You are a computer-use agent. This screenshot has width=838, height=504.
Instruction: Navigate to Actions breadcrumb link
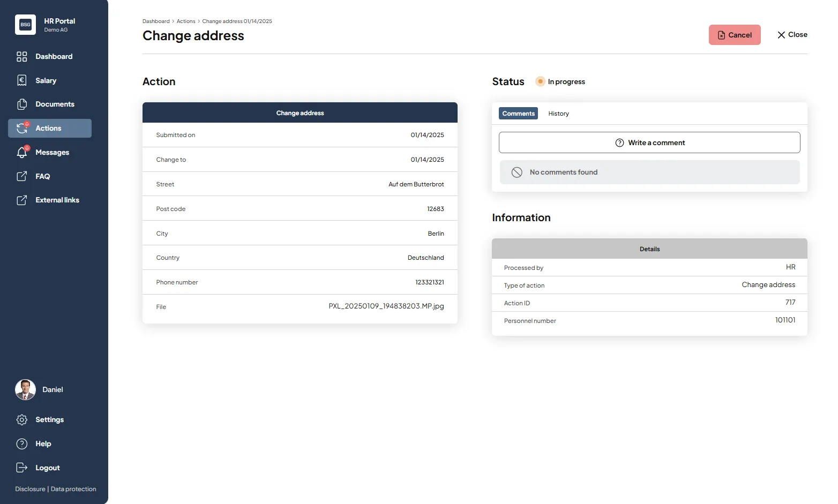point(186,21)
